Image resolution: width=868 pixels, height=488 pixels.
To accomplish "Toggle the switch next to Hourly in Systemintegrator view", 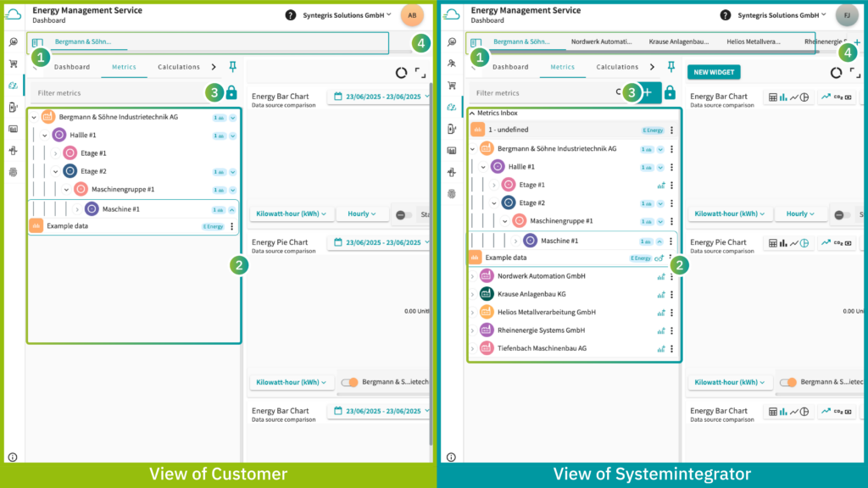I will [842, 214].
